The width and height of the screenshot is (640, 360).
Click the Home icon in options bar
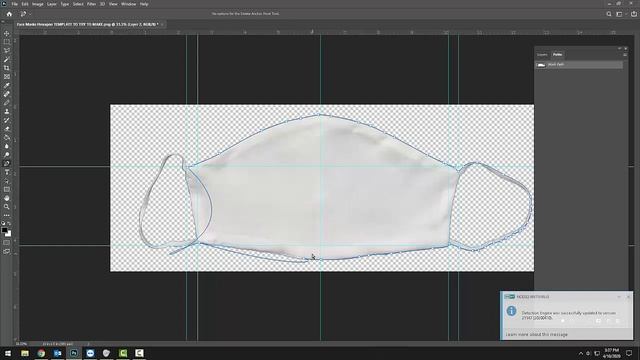[x=9, y=14]
